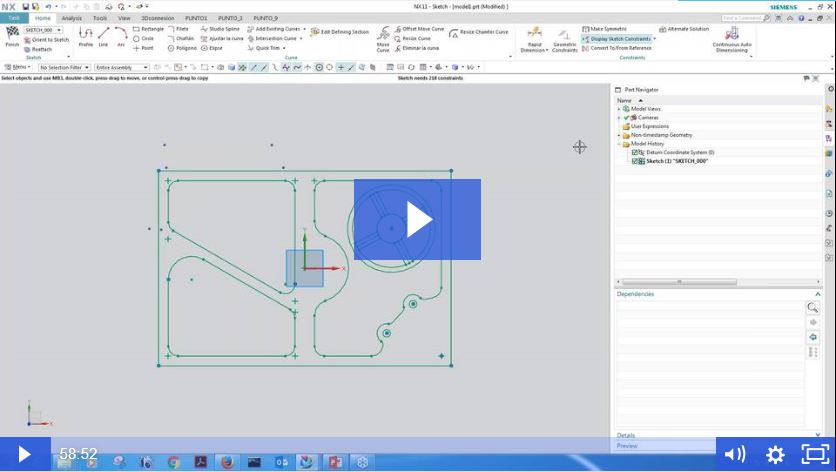
Task: Toggle video volume speaker button
Action: (x=735, y=454)
